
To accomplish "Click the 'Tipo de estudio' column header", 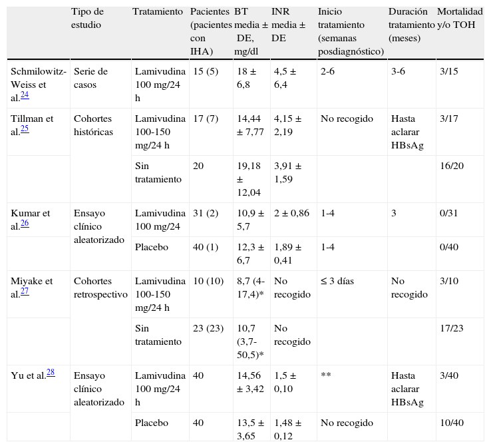I will (88, 18).
